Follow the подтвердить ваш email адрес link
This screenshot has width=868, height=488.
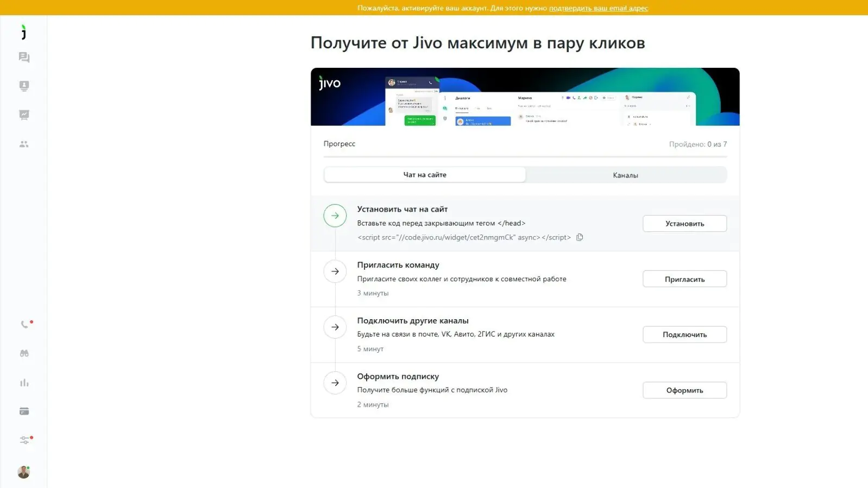tap(599, 8)
